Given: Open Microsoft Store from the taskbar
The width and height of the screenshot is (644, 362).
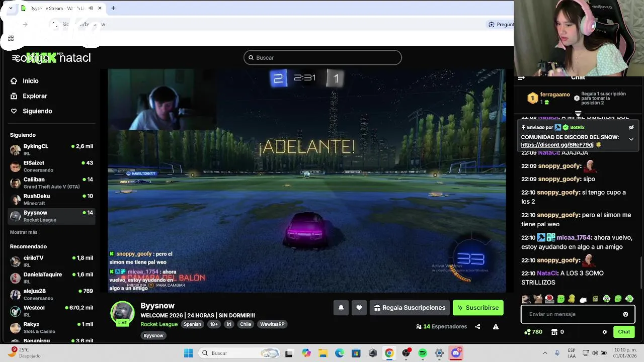Looking at the screenshot, I should (356, 353).
